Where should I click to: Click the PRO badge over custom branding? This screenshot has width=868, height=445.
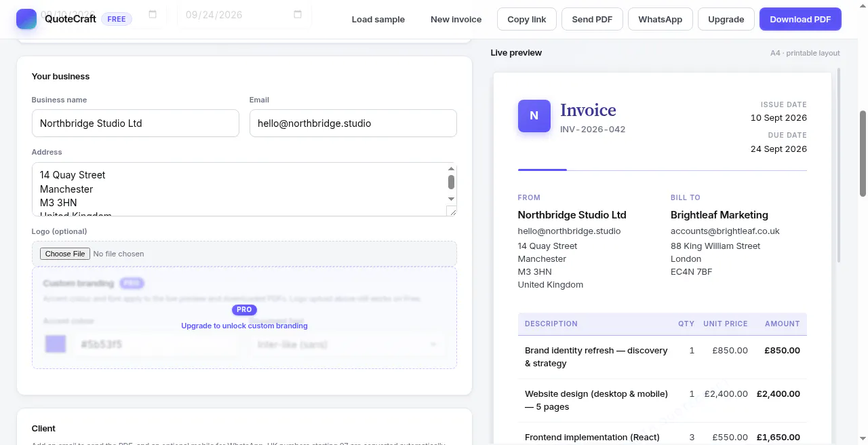244,309
